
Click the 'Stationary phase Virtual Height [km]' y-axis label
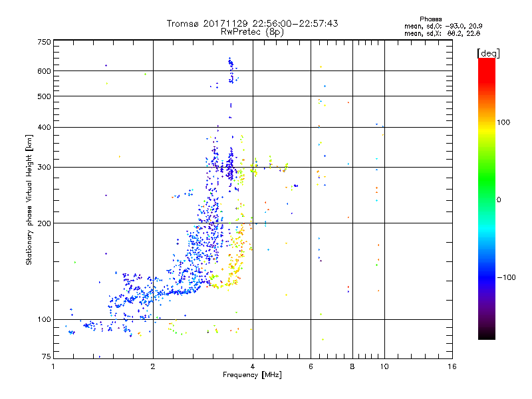tap(29, 200)
